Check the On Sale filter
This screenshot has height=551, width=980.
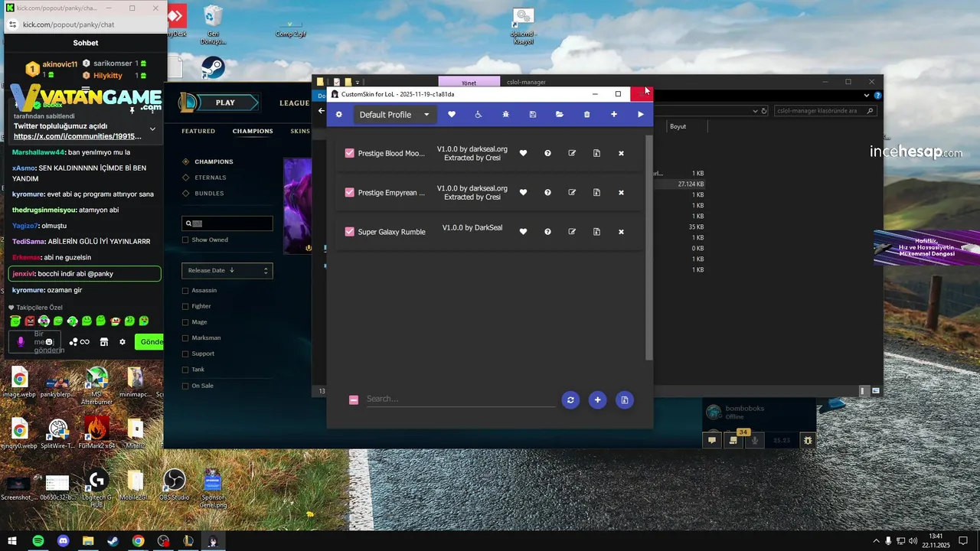[x=185, y=386]
